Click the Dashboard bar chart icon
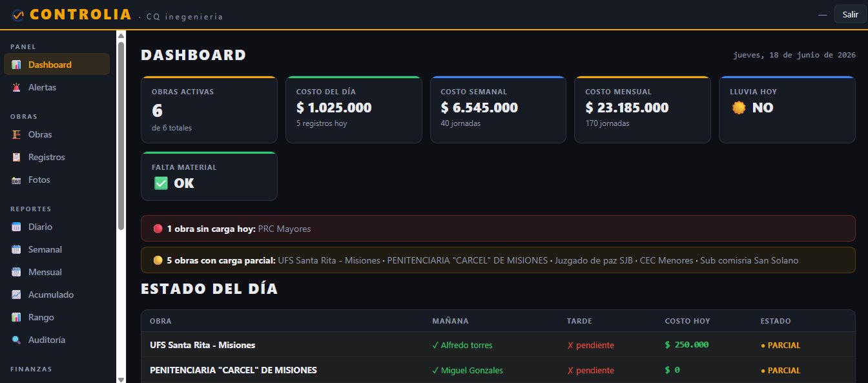 tap(16, 65)
